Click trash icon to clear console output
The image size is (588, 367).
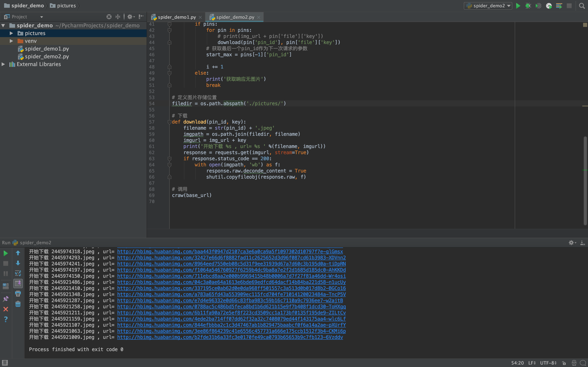point(18,304)
